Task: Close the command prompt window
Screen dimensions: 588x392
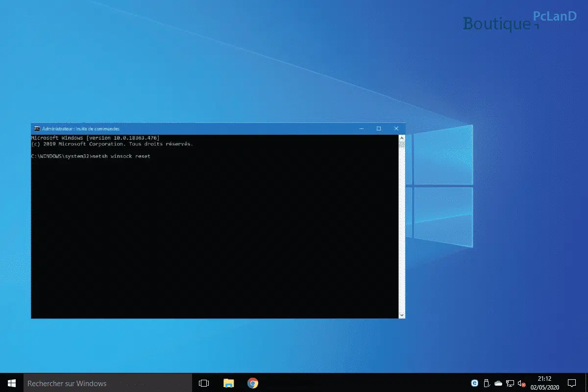Action: (x=396, y=128)
